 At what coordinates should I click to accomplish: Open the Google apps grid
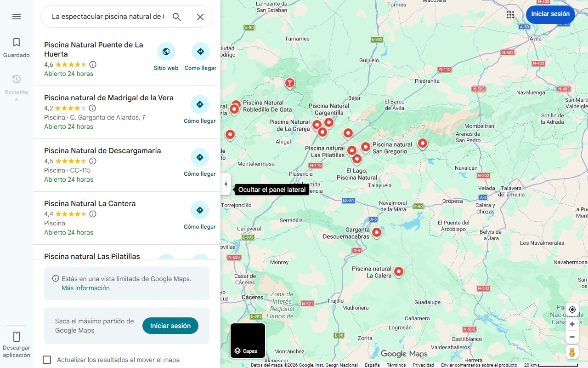pos(510,15)
